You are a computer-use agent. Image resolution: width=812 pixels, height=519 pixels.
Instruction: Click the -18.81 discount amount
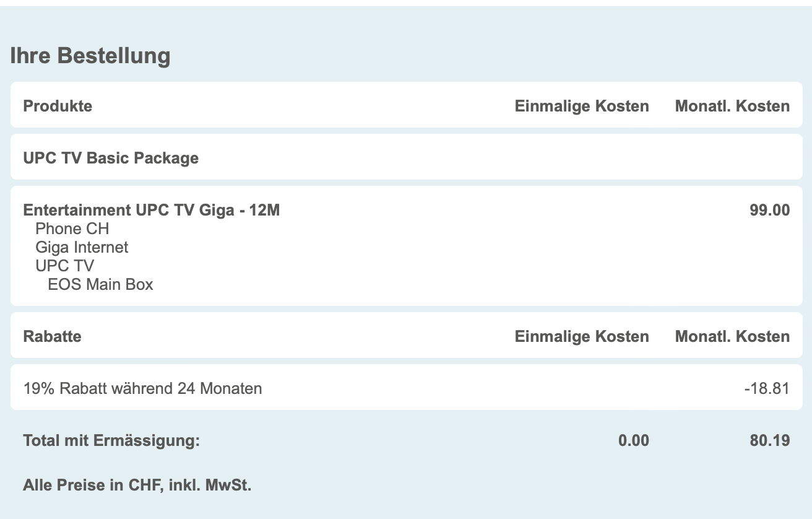[767, 388]
